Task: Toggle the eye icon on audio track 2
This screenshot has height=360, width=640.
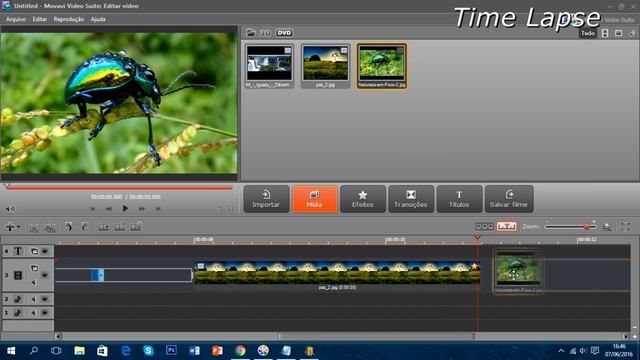Action: [x=45, y=299]
